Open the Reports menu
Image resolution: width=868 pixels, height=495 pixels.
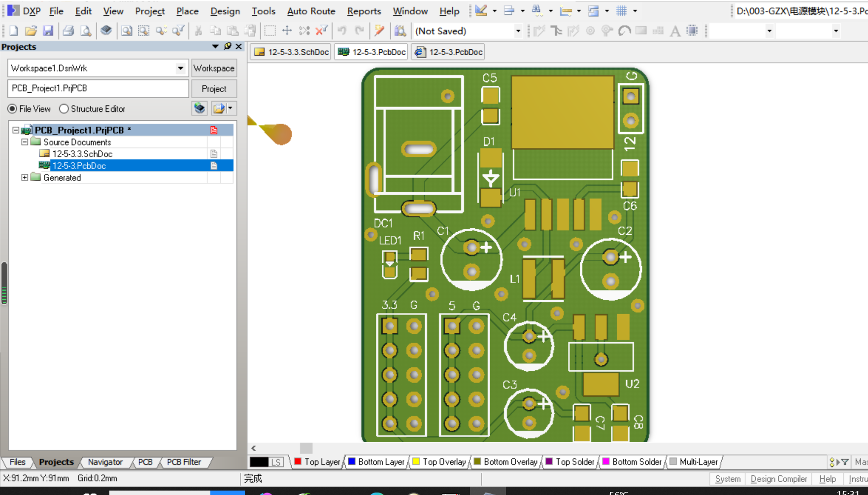[364, 11]
